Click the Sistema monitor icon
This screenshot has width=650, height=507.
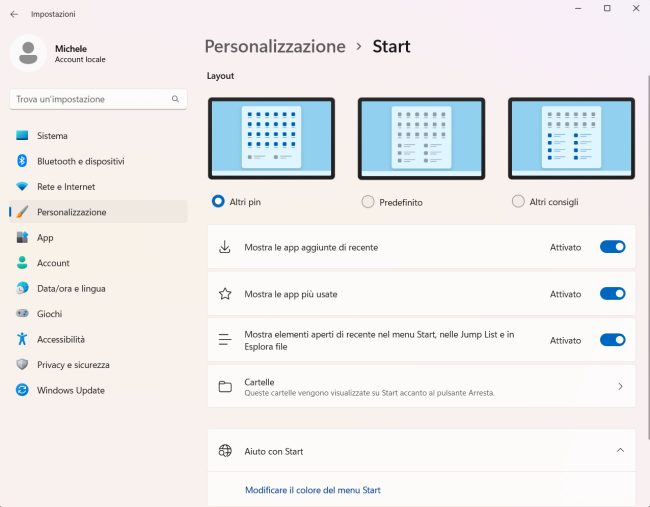pos(22,135)
